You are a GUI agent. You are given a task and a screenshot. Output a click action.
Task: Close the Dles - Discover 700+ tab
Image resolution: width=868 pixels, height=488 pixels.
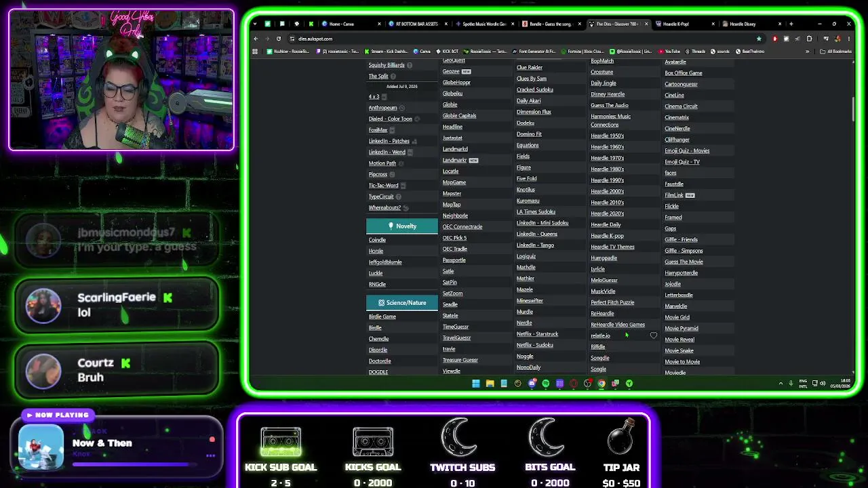(646, 24)
